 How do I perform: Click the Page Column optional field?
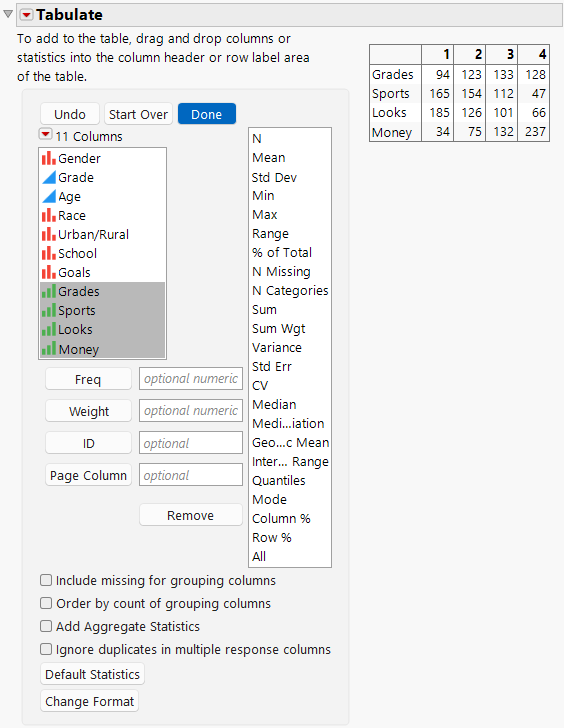tap(191, 475)
